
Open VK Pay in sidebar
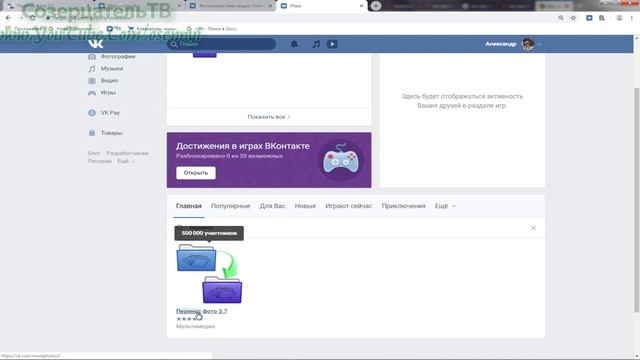pos(110,113)
